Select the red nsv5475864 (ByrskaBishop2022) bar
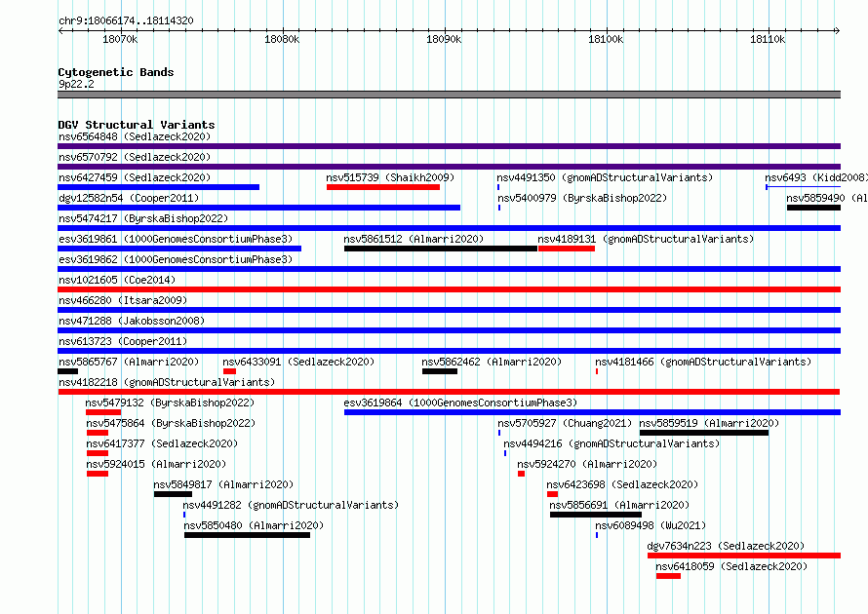 pyautogui.click(x=98, y=433)
